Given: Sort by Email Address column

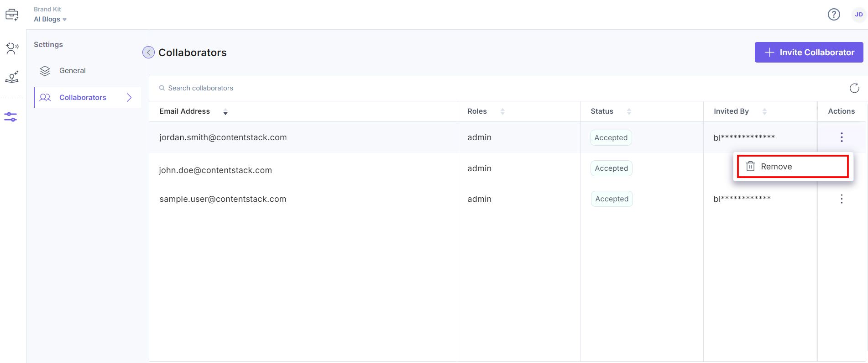Looking at the screenshot, I should [x=225, y=111].
